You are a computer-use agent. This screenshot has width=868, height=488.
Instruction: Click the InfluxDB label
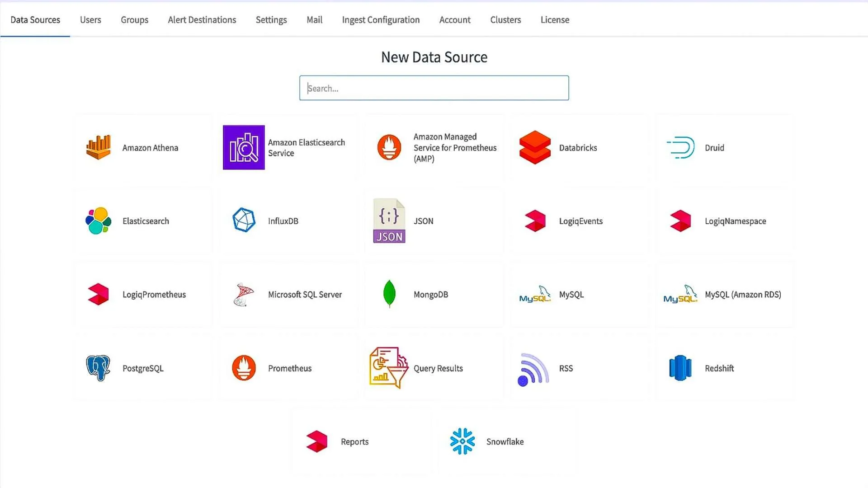pyautogui.click(x=283, y=221)
